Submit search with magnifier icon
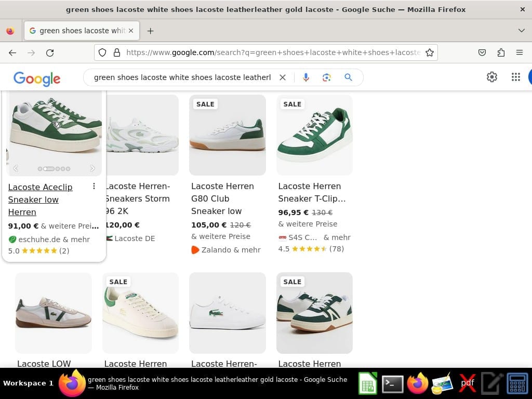Screen dimensions: 532x399 [348, 77]
